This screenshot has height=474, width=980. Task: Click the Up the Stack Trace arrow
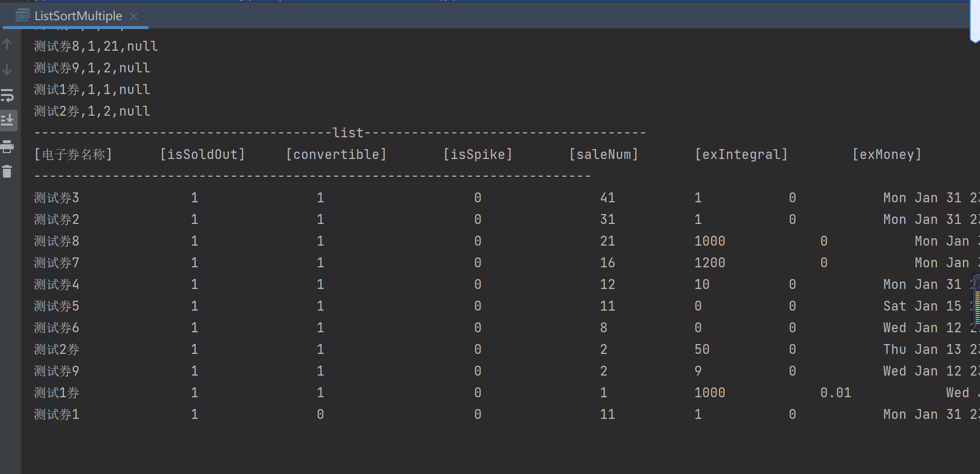point(7,44)
